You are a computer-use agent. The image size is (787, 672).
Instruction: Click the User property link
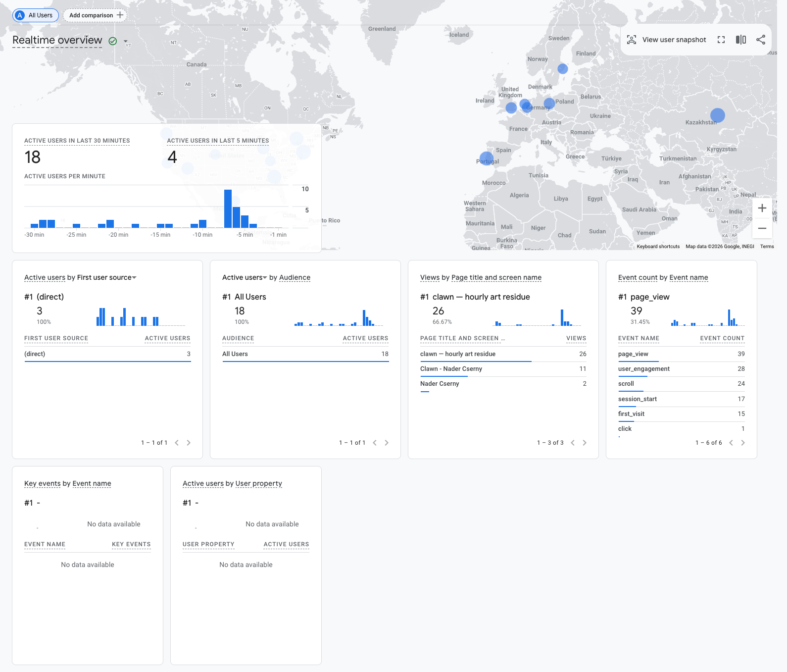click(259, 483)
